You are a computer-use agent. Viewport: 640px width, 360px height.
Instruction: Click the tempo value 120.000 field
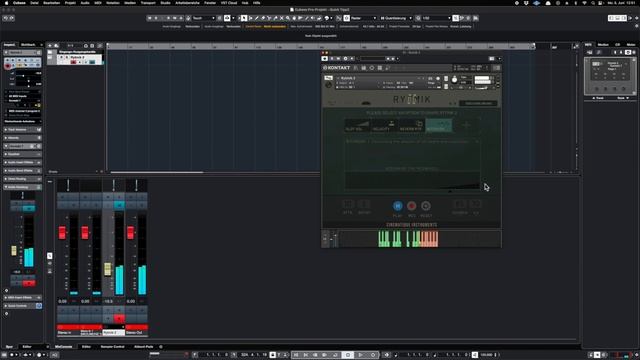[487, 355]
